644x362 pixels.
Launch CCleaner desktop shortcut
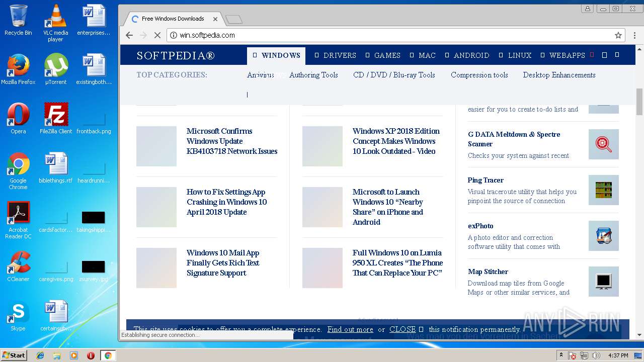coord(18,266)
